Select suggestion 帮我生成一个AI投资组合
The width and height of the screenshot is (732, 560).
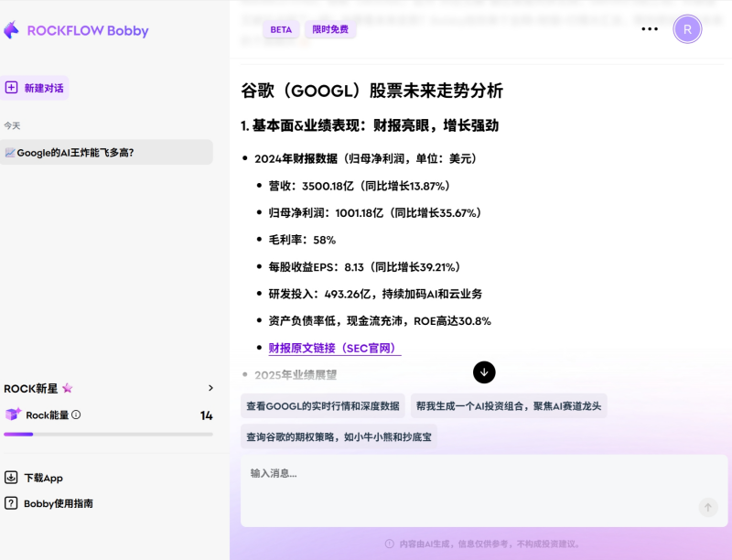[x=509, y=406]
